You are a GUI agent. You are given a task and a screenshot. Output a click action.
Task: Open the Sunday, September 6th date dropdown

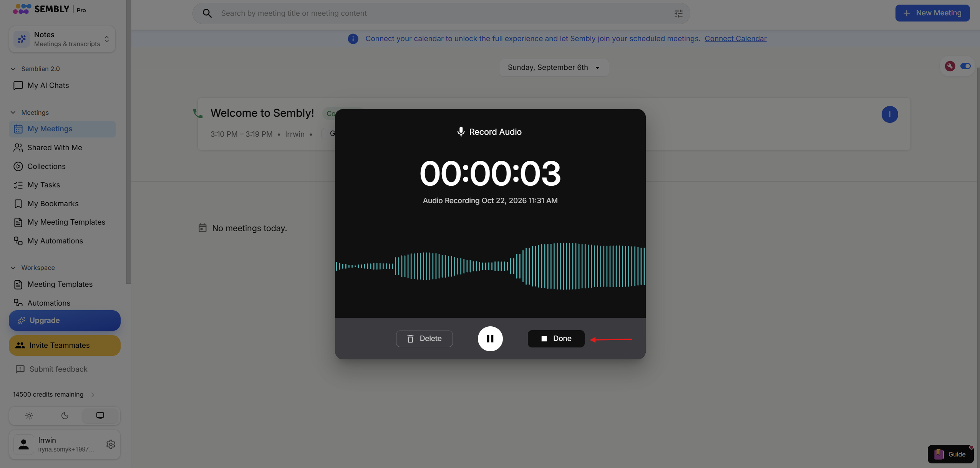point(554,68)
